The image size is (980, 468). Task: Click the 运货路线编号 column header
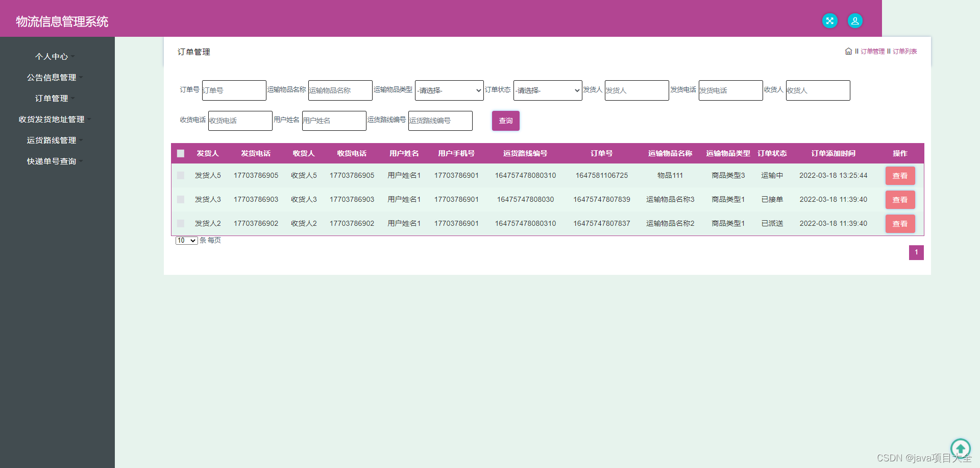pyautogui.click(x=525, y=153)
